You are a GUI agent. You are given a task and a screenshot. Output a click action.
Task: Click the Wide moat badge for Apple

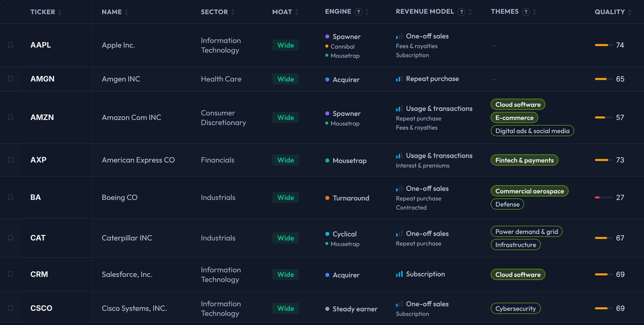(x=285, y=45)
